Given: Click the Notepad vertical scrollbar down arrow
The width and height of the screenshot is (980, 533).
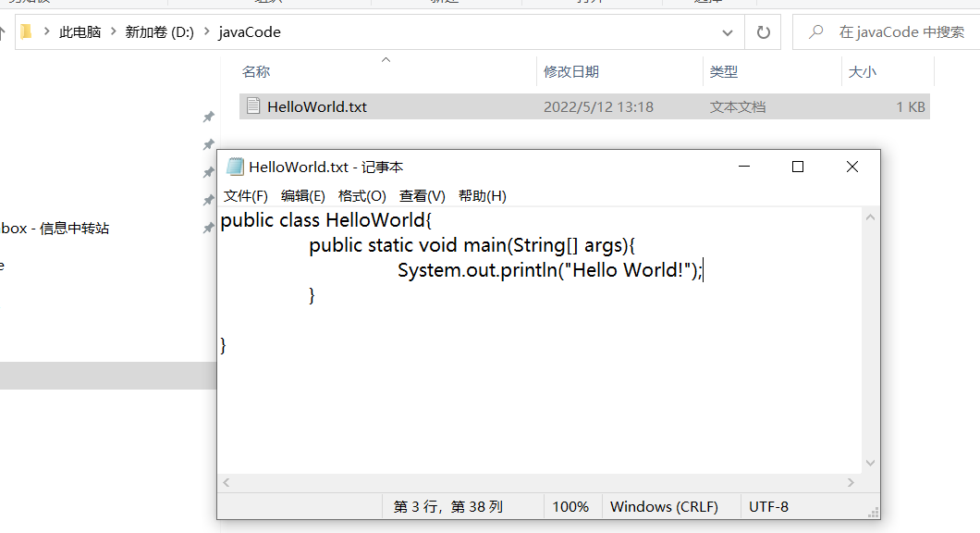Looking at the screenshot, I should click(870, 463).
